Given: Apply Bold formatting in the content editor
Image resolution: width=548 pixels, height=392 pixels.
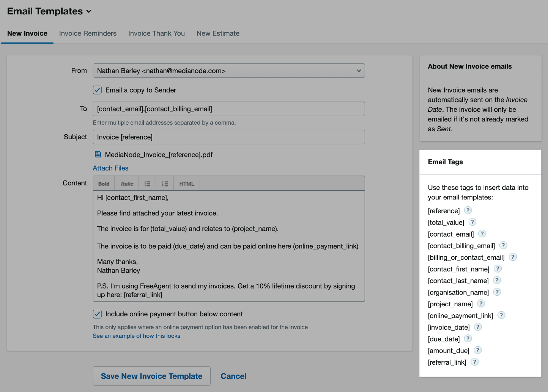Looking at the screenshot, I should tap(103, 183).
